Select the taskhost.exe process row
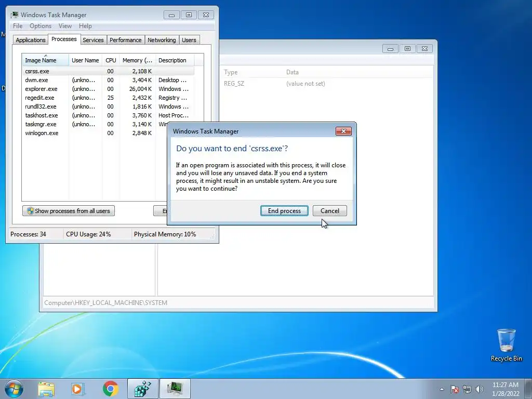 tap(108, 115)
